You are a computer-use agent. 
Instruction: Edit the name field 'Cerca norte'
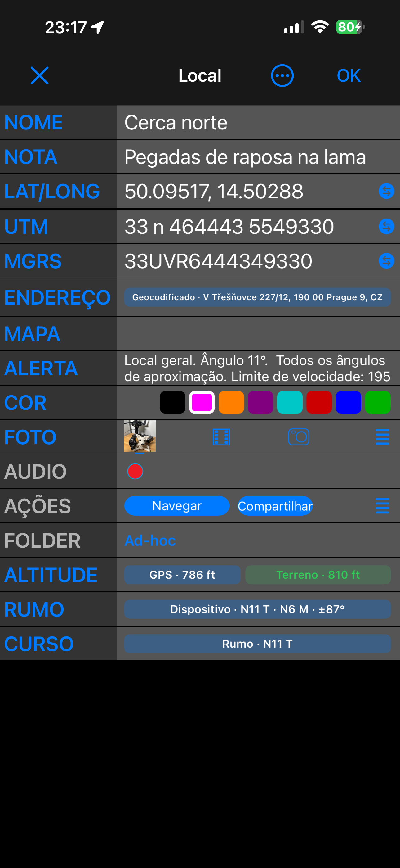(258, 122)
